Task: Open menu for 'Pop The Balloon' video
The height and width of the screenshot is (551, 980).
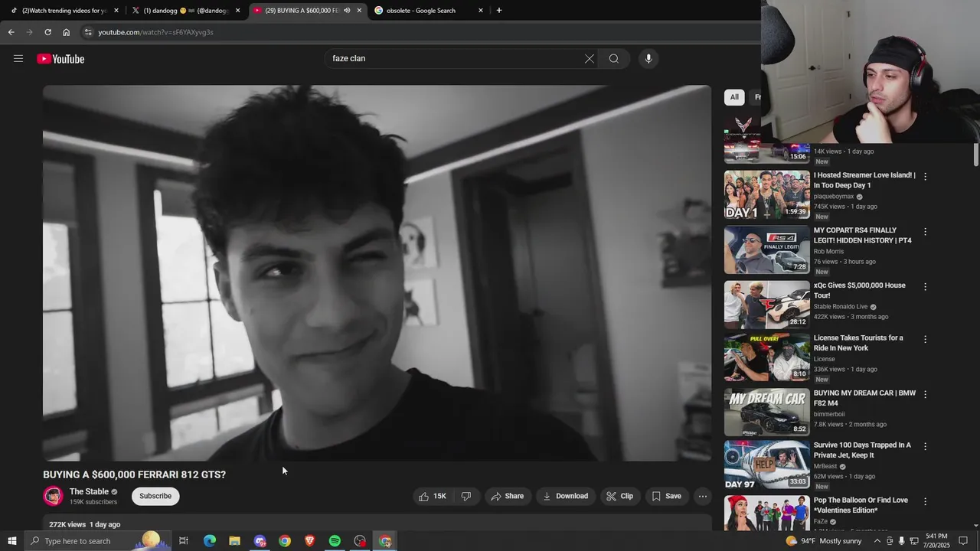Action: tap(925, 502)
